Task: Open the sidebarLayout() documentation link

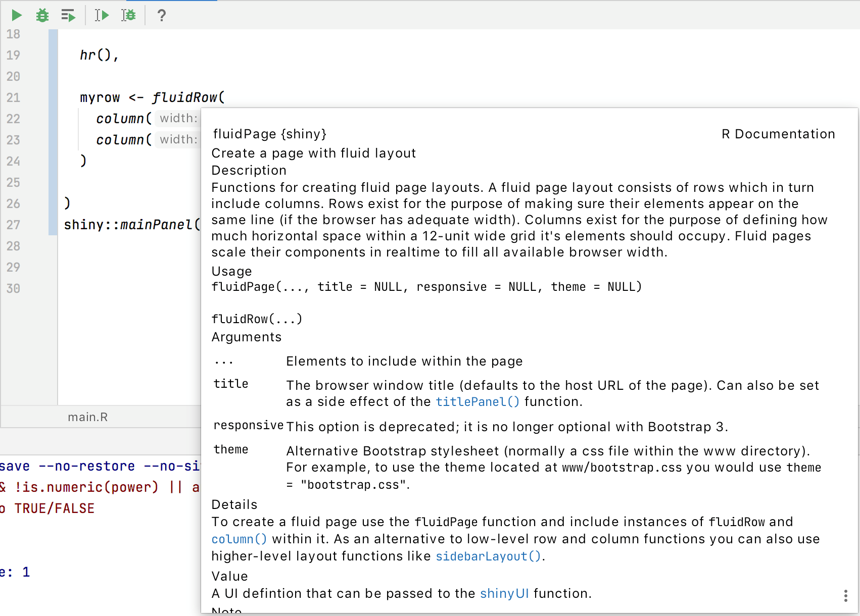Action: coord(487,556)
